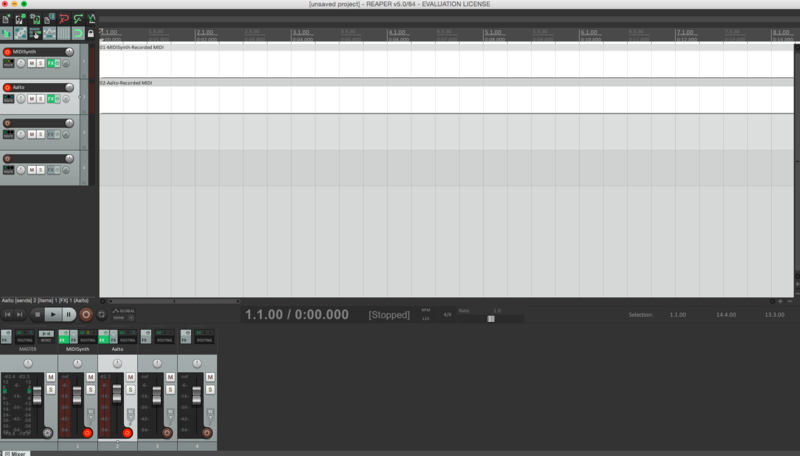
Task: Mute the MIDISynth track in track panel
Action: [x=31, y=63]
